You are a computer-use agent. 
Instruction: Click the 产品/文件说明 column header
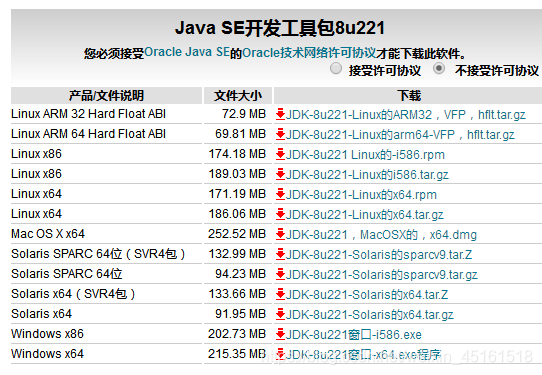[x=106, y=95]
